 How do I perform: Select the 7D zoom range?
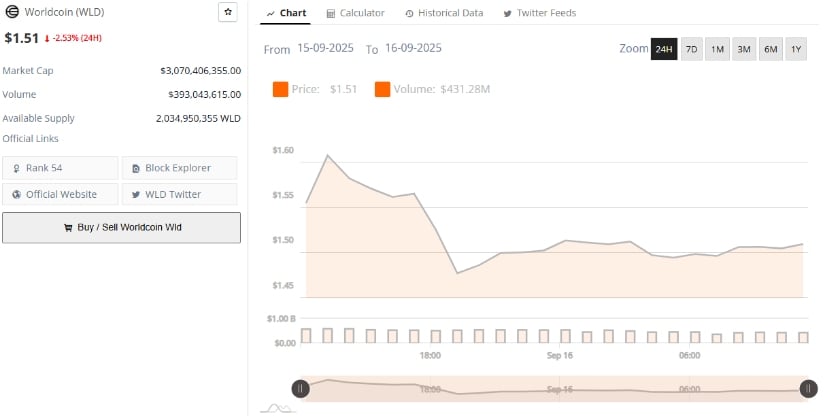692,49
